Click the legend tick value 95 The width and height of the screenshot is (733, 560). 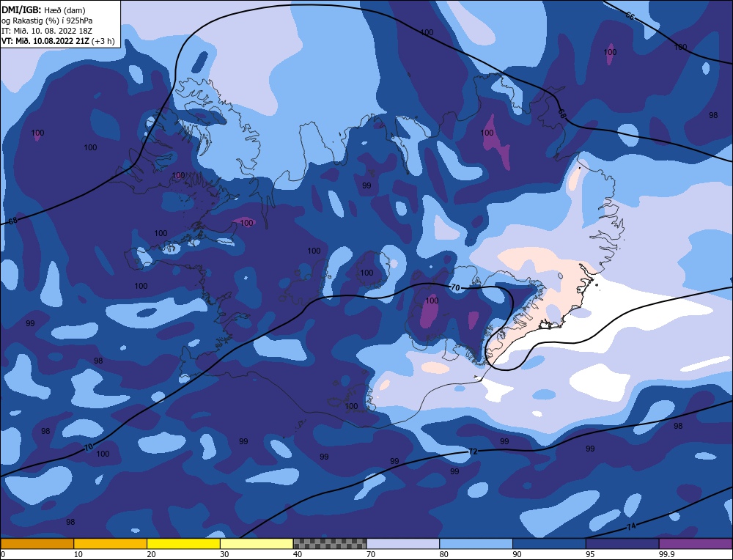tap(590, 554)
